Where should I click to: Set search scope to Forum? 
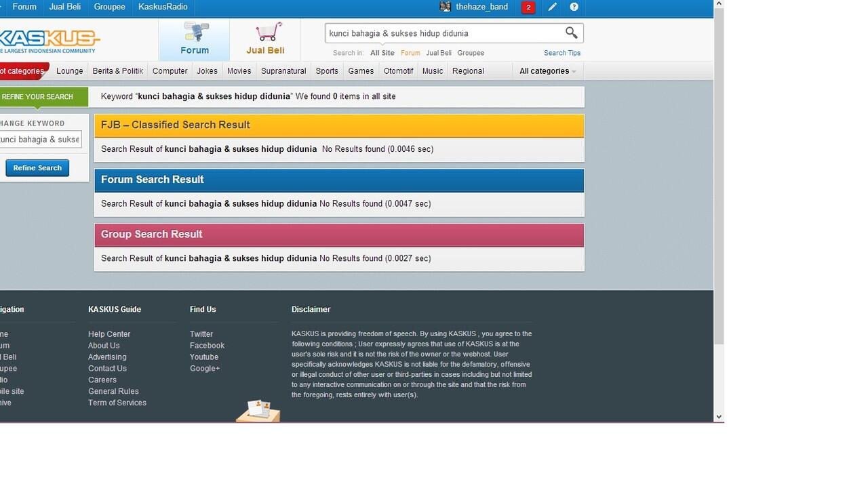[410, 53]
